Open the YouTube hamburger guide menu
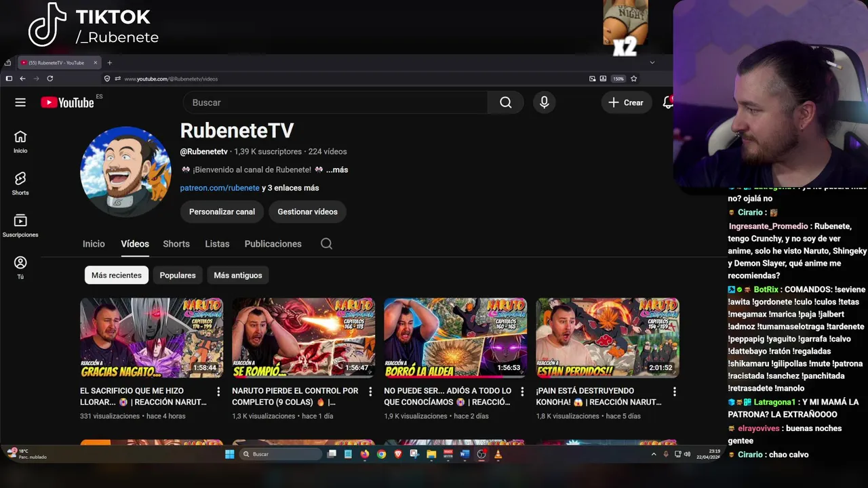 click(20, 102)
